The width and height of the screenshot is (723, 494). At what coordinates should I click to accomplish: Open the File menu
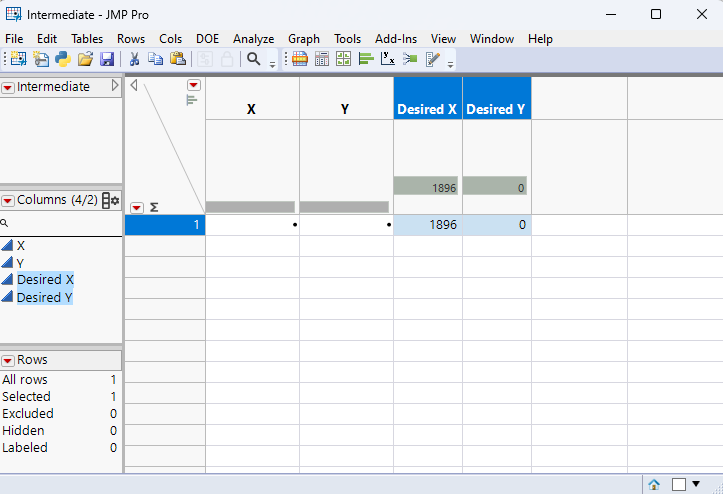14,39
